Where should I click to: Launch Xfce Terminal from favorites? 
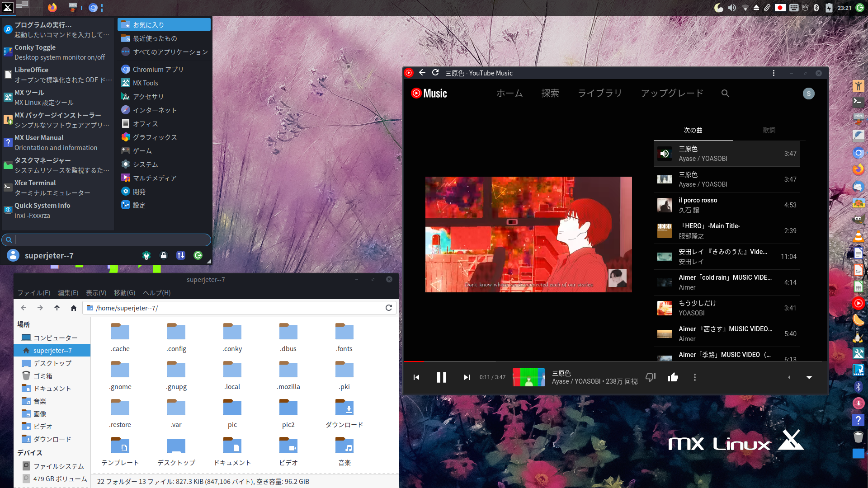point(57,188)
